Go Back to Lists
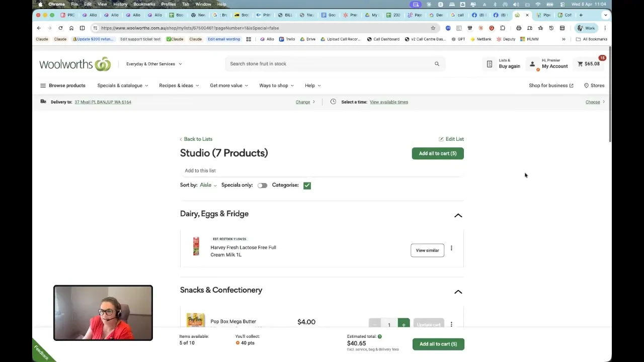 pyautogui.click(x=196, y=139)
